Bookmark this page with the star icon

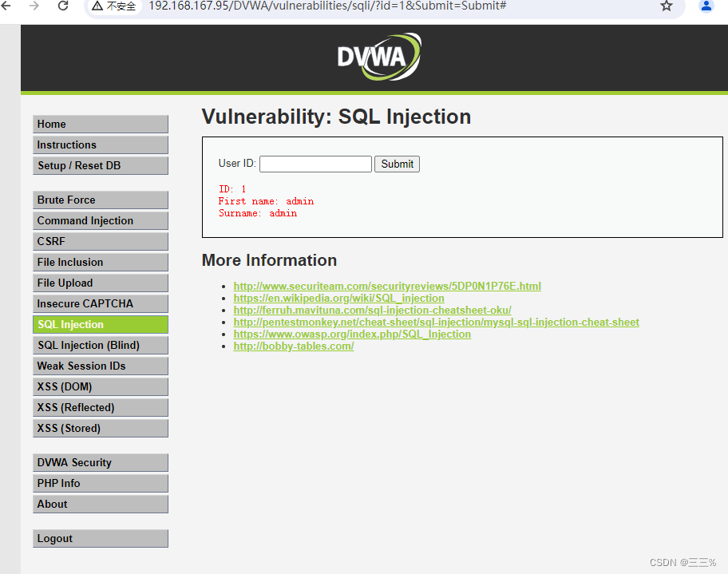pos(667,6)
